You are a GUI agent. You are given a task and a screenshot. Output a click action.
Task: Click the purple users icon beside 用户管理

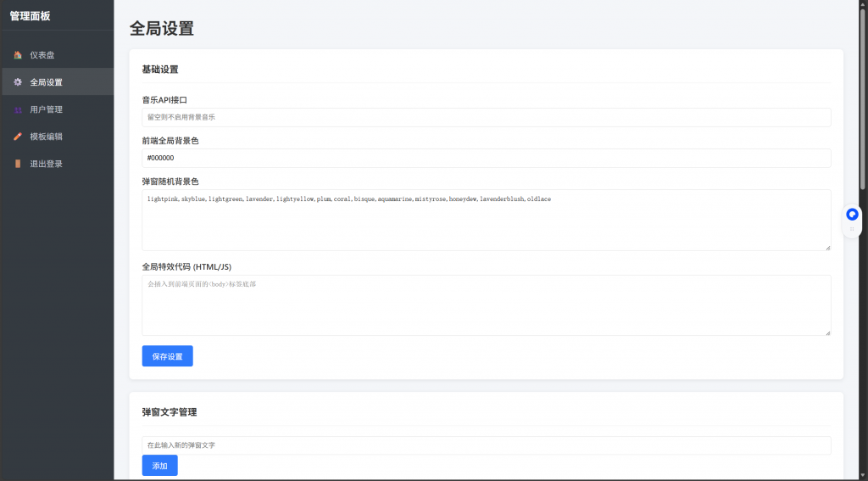(18, 109)
